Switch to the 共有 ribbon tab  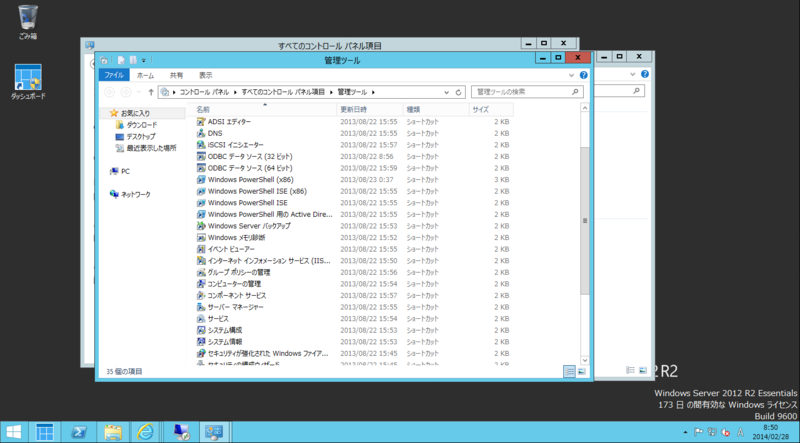coord(176,75)
